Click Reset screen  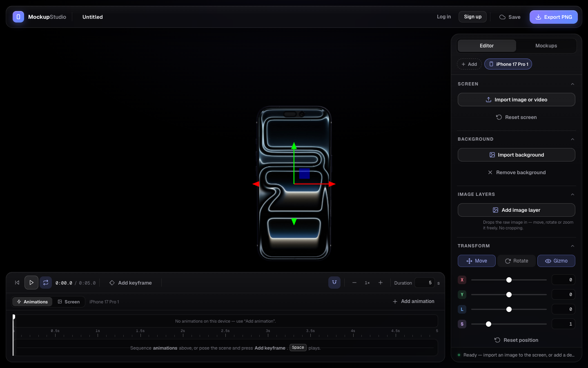pos(517,117)
